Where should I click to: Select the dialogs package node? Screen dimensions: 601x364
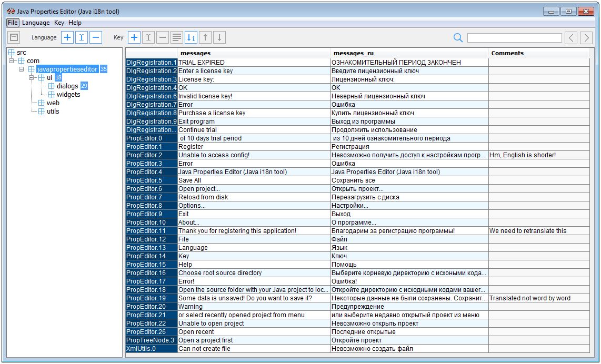pyautogui.click(x=67, y=86)
